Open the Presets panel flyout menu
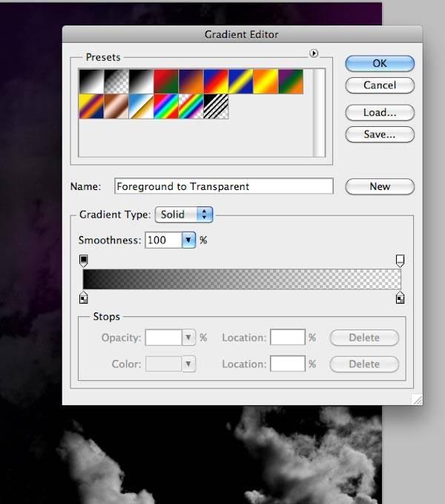The image size is (445, 504). tap(314, 53)
